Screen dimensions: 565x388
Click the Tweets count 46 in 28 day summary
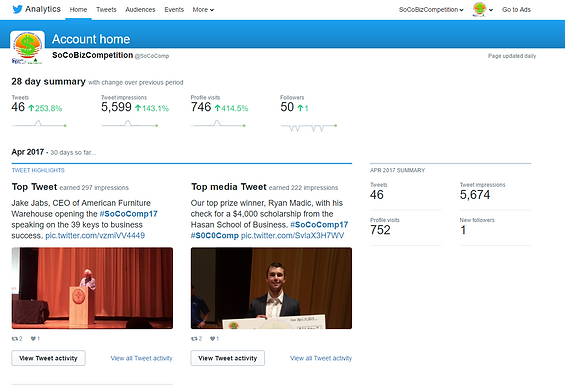[x=18, y=107]
